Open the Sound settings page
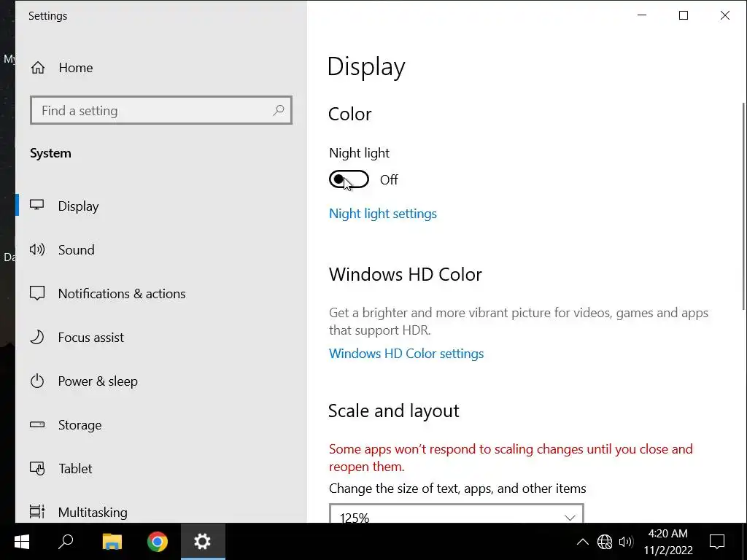 pos(161,249)
